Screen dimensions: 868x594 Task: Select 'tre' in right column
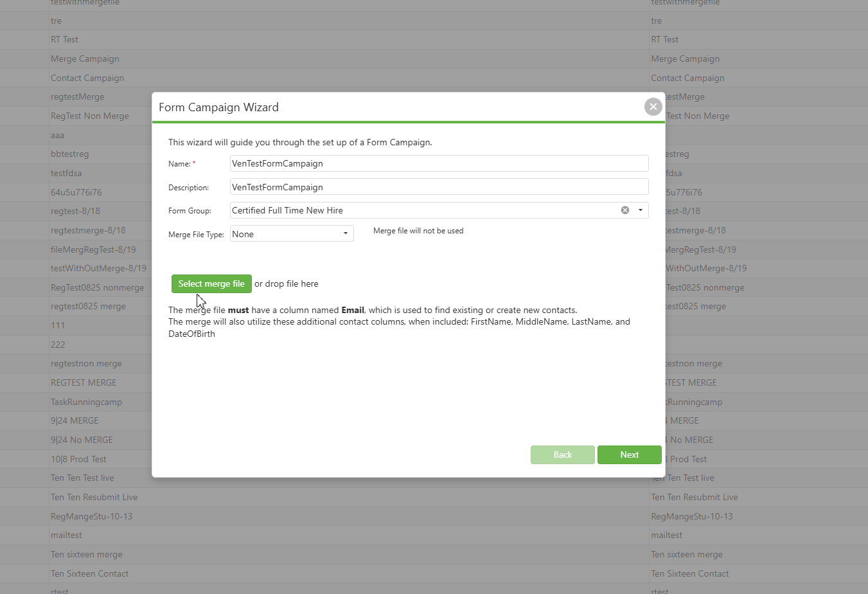tap(656, 21)
